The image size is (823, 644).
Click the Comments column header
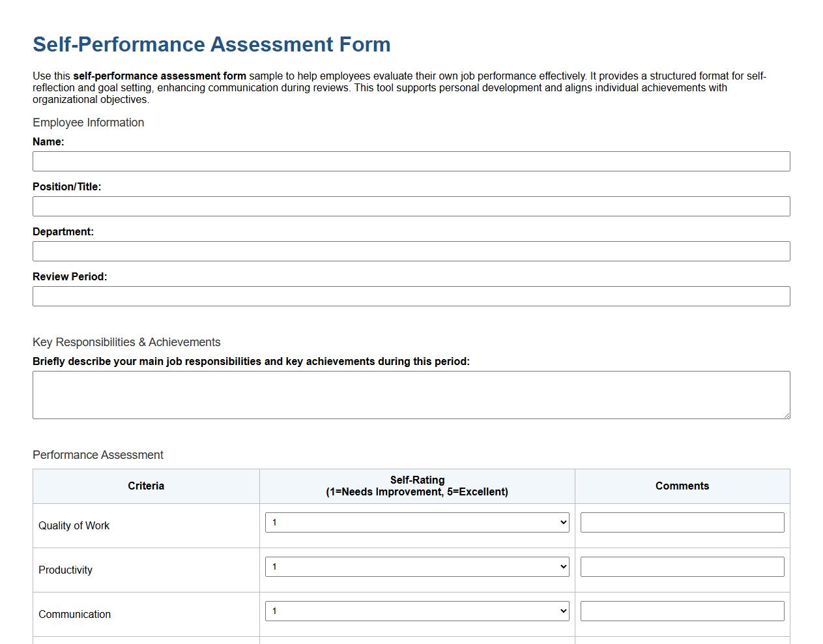[x=682, y=486]
